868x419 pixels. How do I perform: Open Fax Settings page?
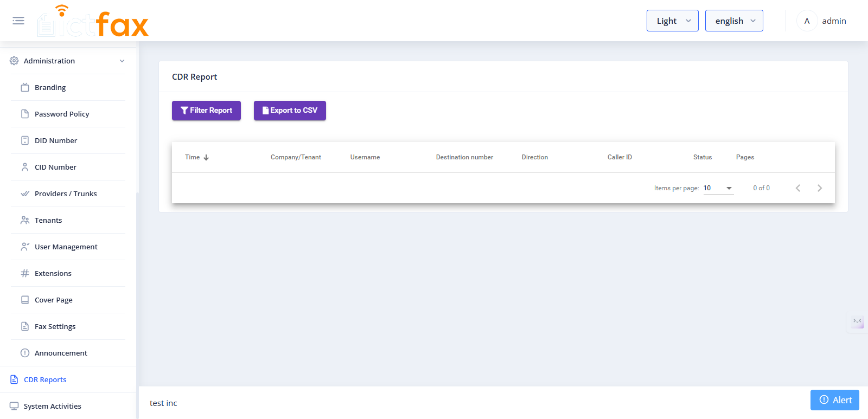click(x=68, y=326)
